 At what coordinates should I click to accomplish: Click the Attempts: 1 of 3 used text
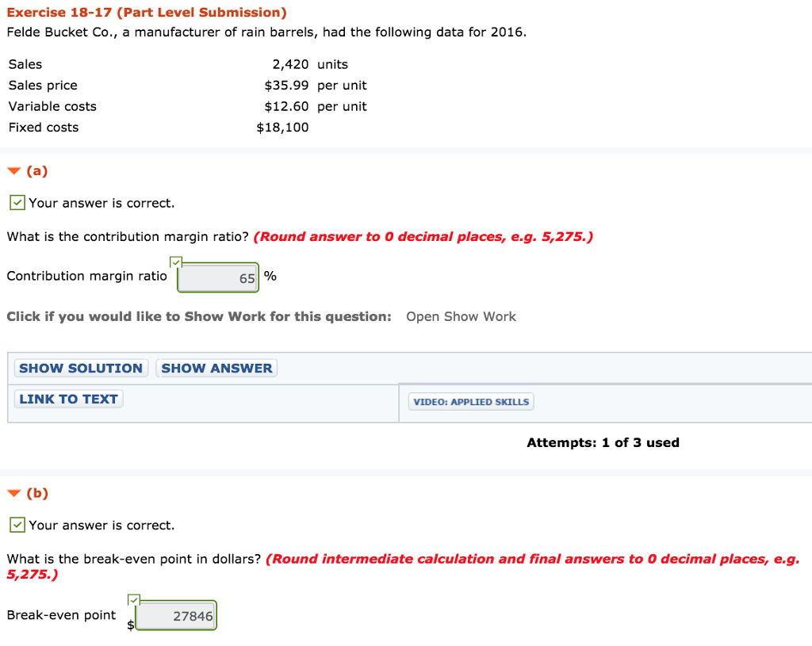pos(603,442)
